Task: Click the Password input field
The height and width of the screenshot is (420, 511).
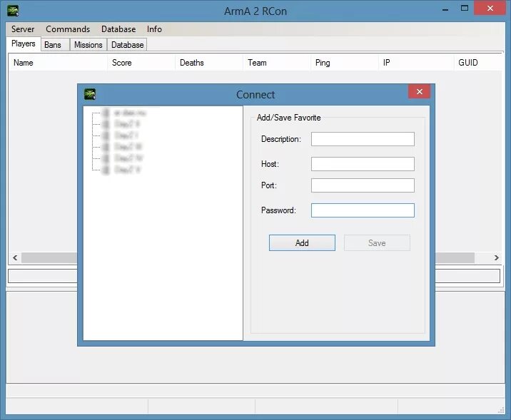Action: pyautogui.click(x=363, y=210)
